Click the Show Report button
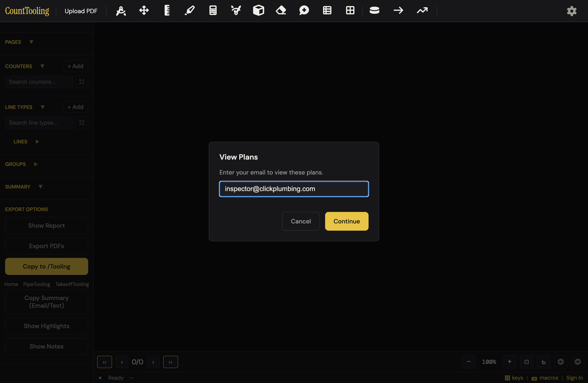This screenshot has width=588, height=383. 46,226
